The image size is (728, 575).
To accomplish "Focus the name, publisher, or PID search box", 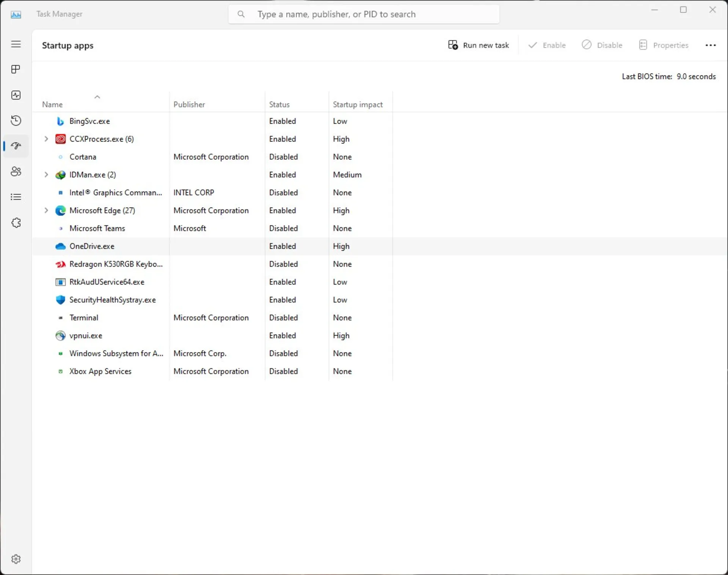I will click(x=364, y=14).
